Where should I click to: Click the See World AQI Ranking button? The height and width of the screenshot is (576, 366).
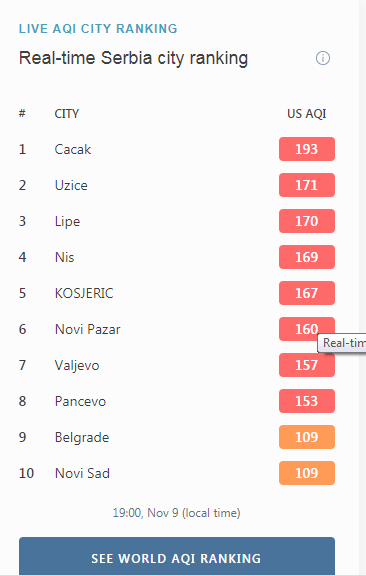point(177,556)
